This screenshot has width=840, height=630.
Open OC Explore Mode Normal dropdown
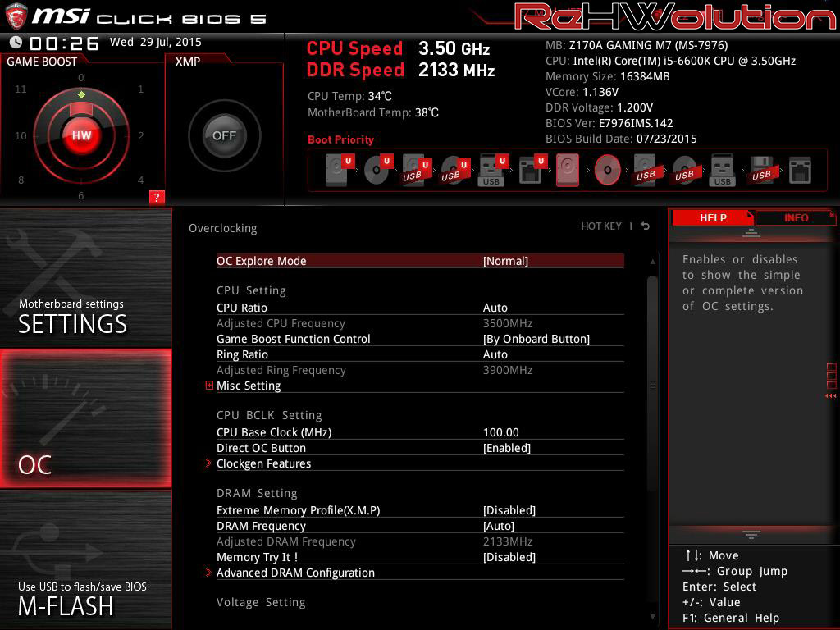point(505,261)
